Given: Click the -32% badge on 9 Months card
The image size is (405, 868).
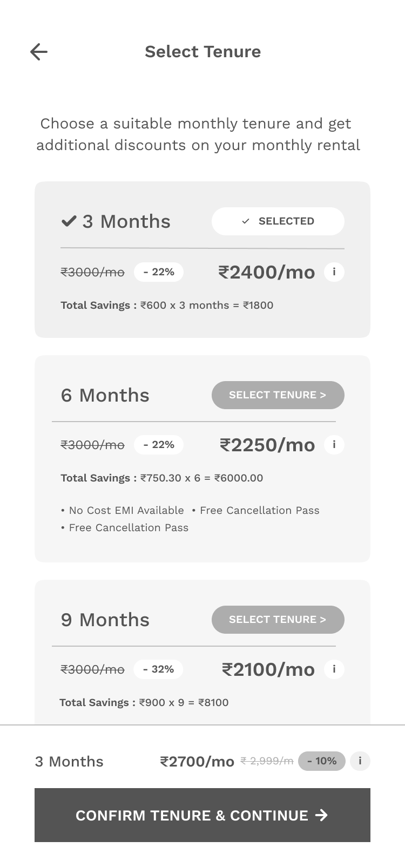Looking at the screenshot, I should click(x=158, y=669).
